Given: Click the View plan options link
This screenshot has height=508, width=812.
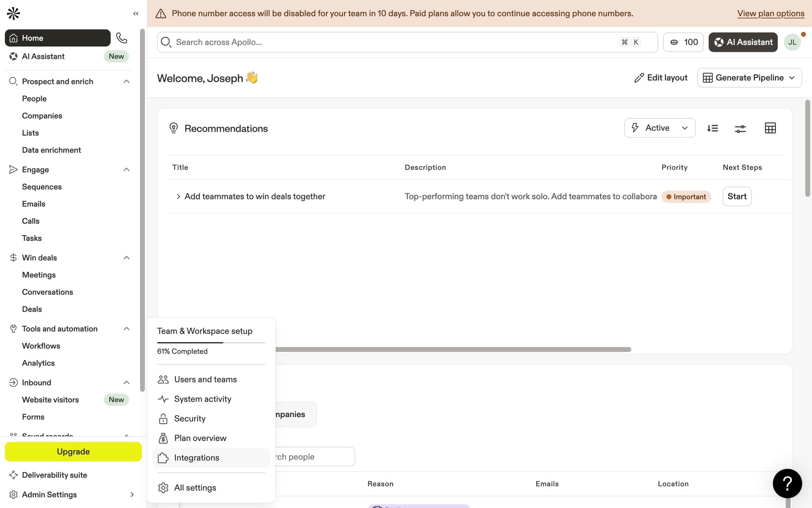Looking at the screenshot, I should [x=770, y=13].
